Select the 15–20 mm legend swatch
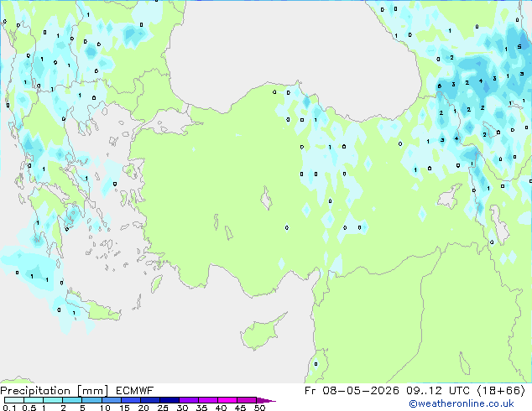532x411 pixels. click(130, 400)
